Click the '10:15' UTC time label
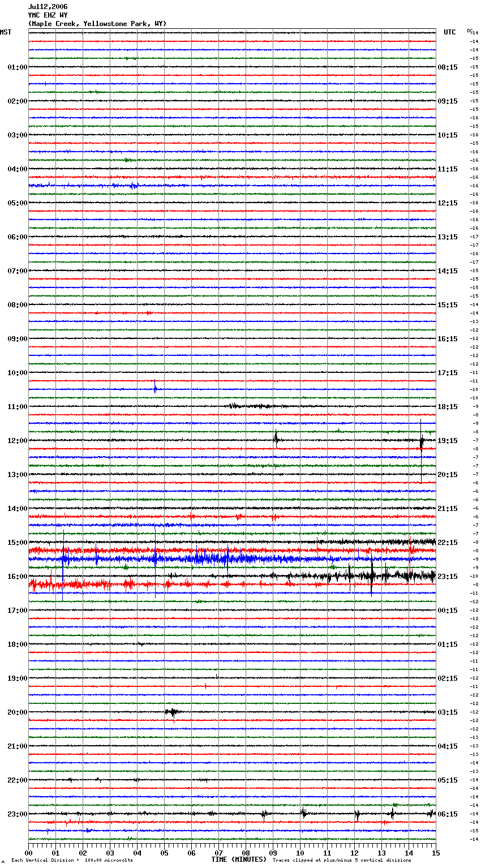This screenshot has height=868, width=481. pyautogui.click(x=448, y=135)
